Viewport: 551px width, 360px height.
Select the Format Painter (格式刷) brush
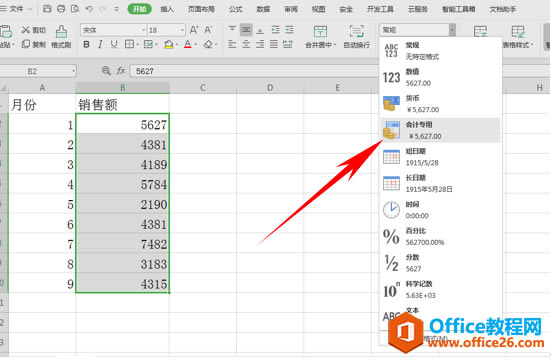coord(61,37)
